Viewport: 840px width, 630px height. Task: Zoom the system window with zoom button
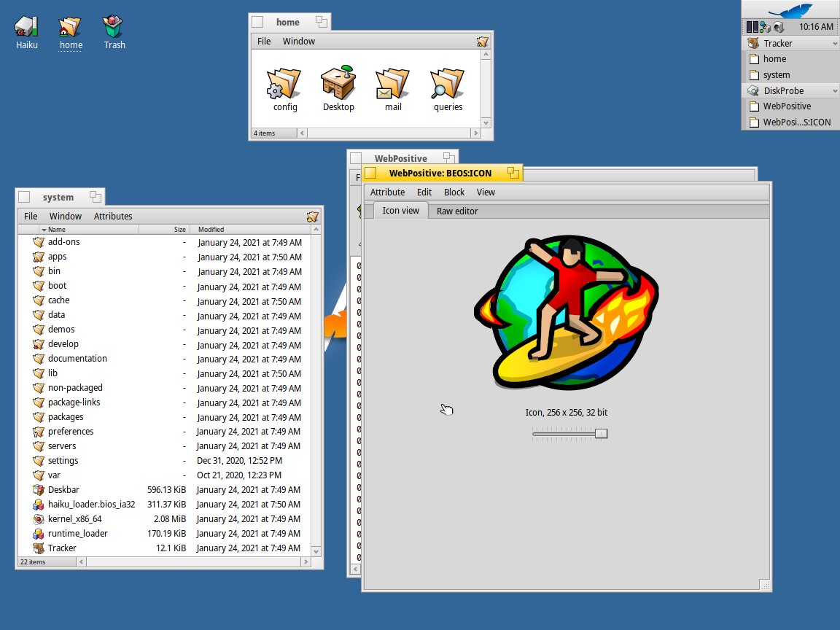tap(96, 197)
